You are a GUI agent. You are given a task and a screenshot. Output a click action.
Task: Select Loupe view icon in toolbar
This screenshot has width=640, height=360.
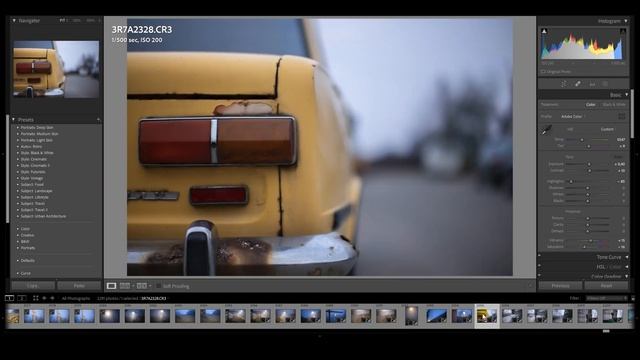click(111, 286)
